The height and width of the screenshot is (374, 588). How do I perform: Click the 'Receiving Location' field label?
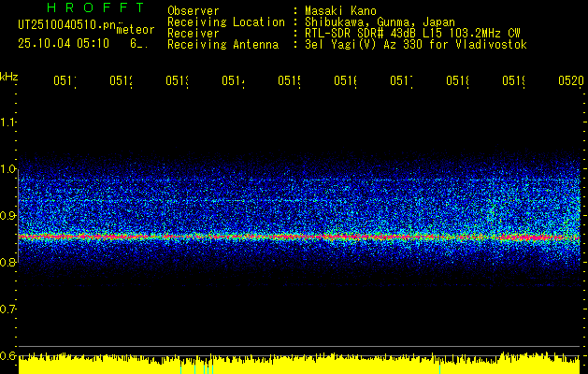(x=225, y=22)
